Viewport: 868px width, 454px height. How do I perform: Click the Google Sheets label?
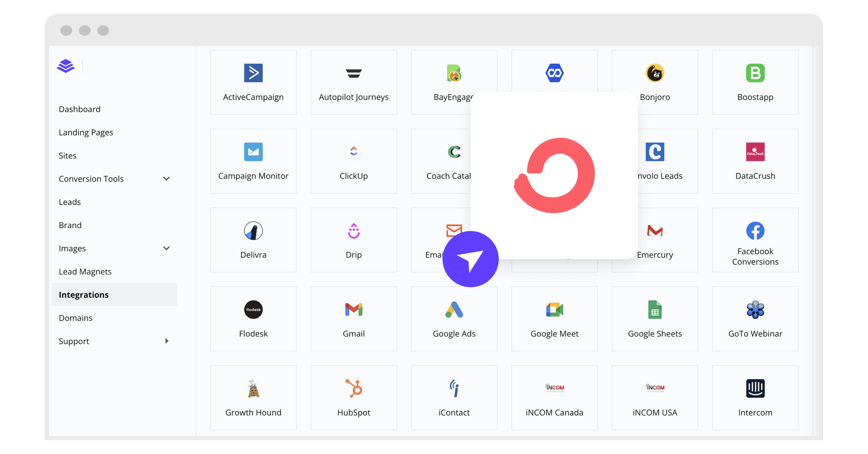(x=655, y=334)
